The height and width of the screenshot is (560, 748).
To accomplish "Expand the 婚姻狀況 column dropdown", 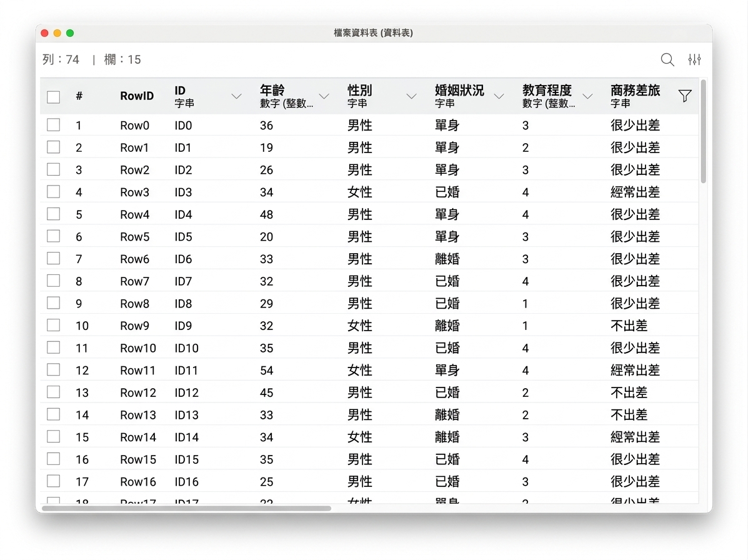I will point(499,96).
